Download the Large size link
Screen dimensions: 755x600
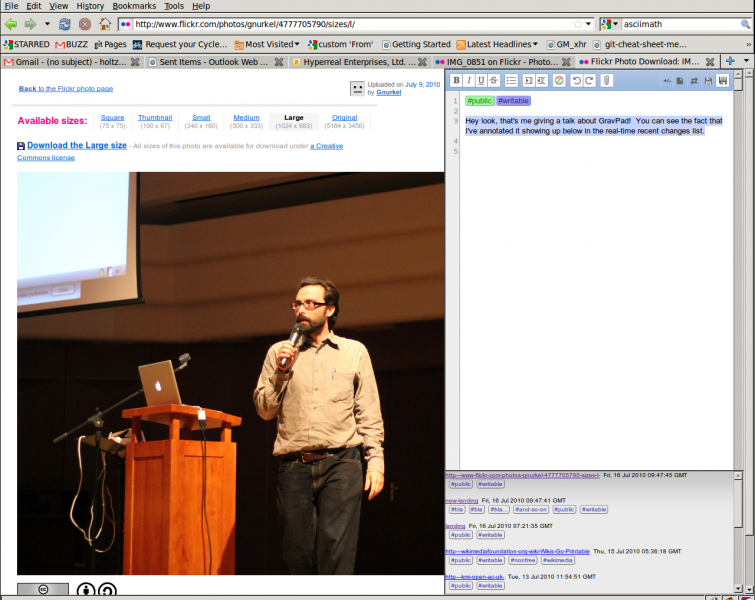point(77,145)
